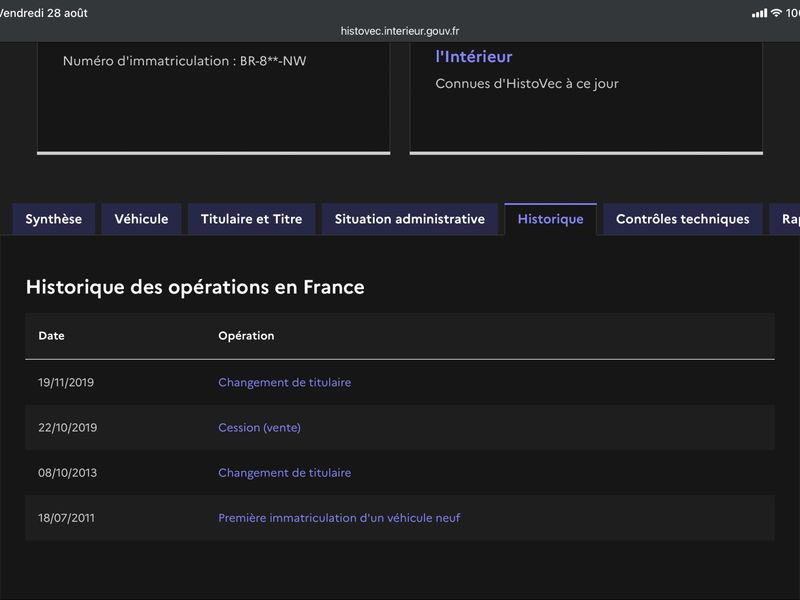The image size is (800, 600).
Task: Click the date 22/10/2019
Action: (x=67, y=428)
